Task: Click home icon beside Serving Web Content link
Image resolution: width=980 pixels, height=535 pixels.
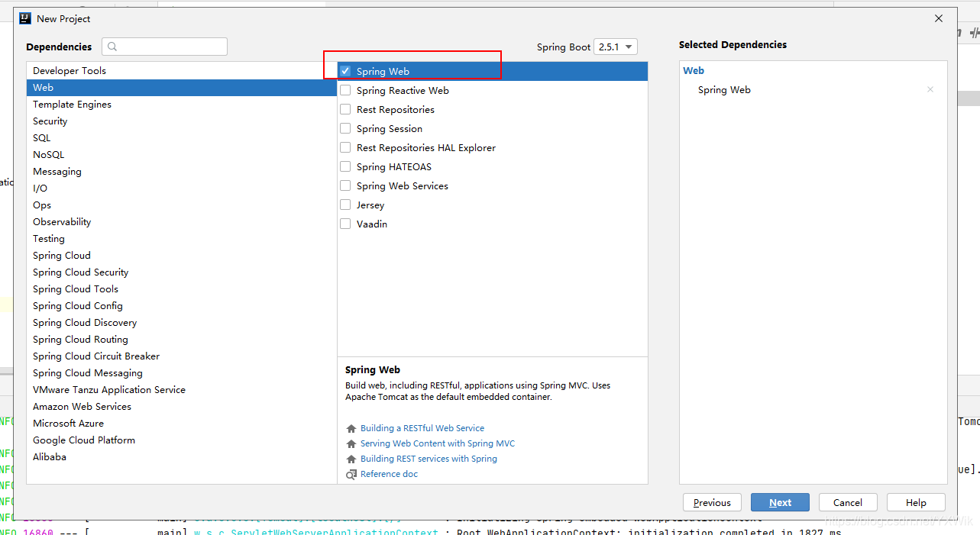Action: tap(351, 444)
